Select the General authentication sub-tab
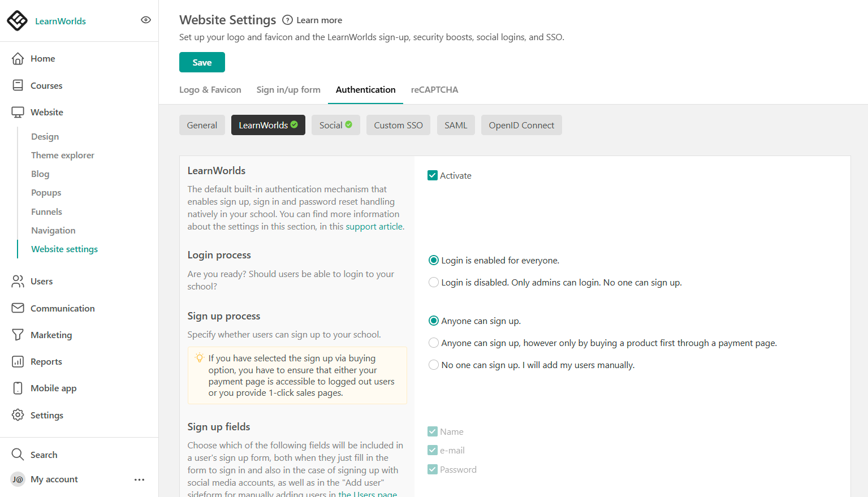Image resolution: width=868 pixels, height=497 pixels. 202,125
